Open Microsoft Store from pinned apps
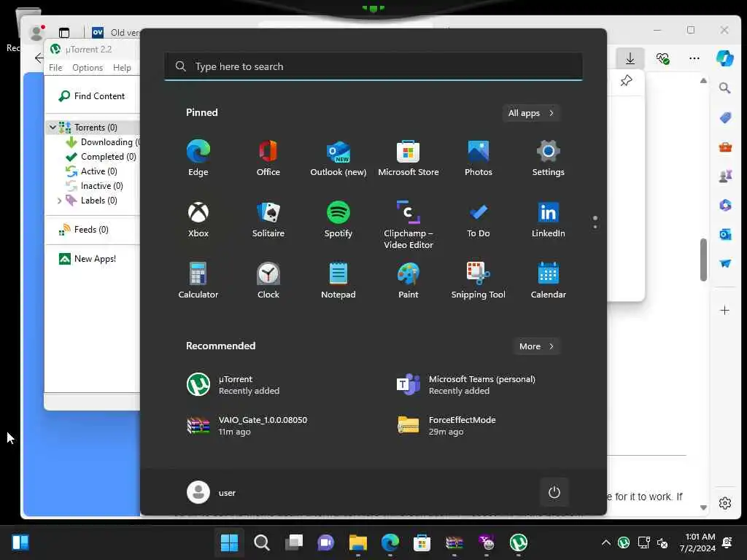747x560 pixels. [x=409, y=158]
